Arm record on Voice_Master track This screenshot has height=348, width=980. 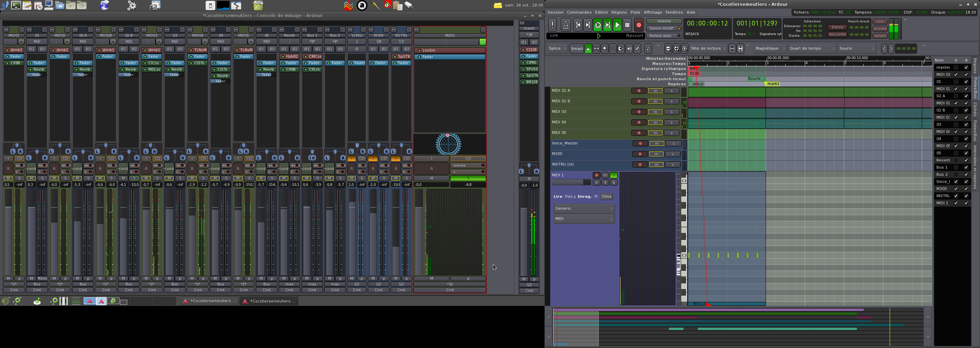(640, 144)
